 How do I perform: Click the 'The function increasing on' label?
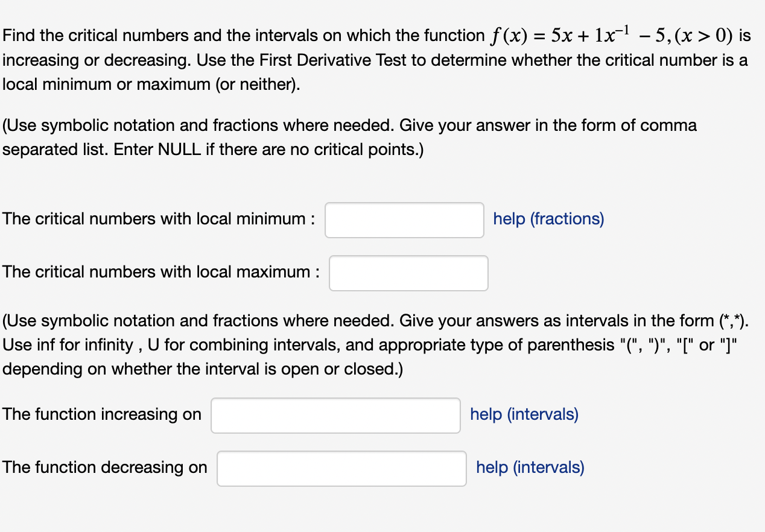[x=102, y=414]
